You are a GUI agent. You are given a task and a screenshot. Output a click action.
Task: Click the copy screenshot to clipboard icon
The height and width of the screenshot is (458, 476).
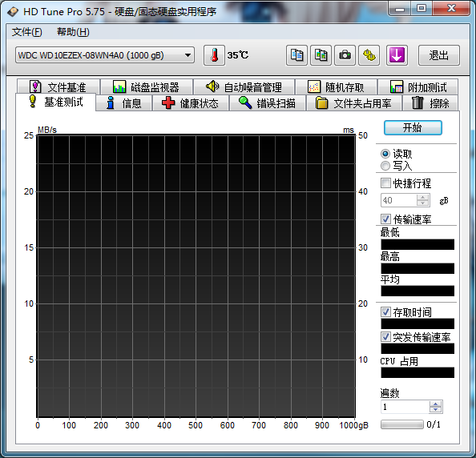(321, 55)
